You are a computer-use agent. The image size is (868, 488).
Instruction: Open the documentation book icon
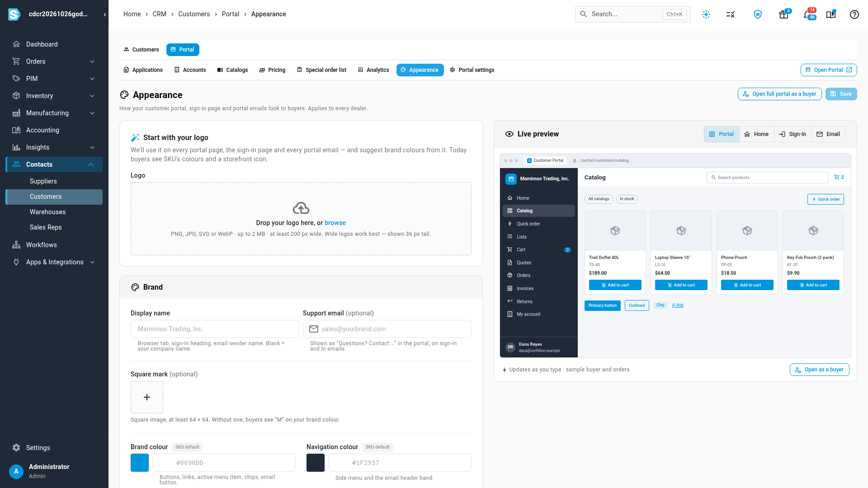click(831, 14)
